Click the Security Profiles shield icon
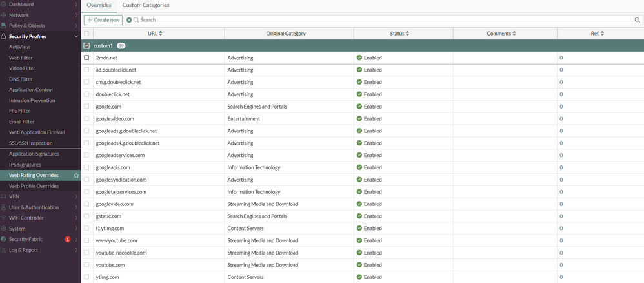644x283 pixels. click(4, 37)
